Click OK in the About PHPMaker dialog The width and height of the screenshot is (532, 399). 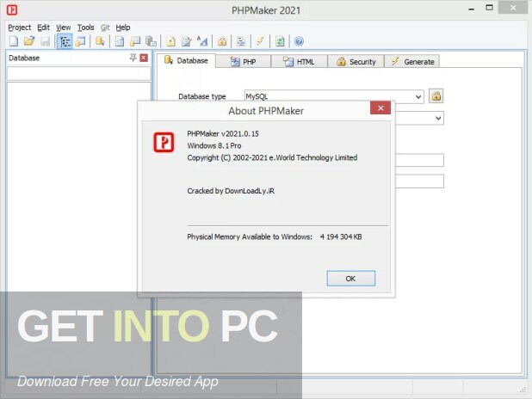351,279
